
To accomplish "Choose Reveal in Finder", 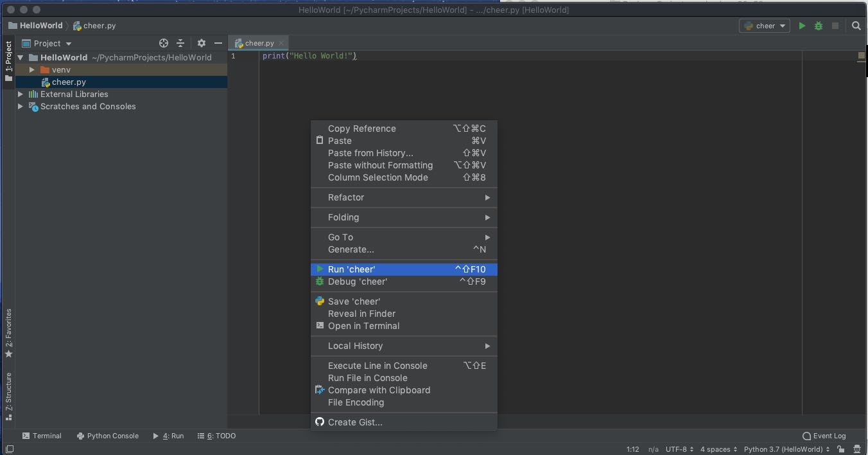I will [404, 314].
